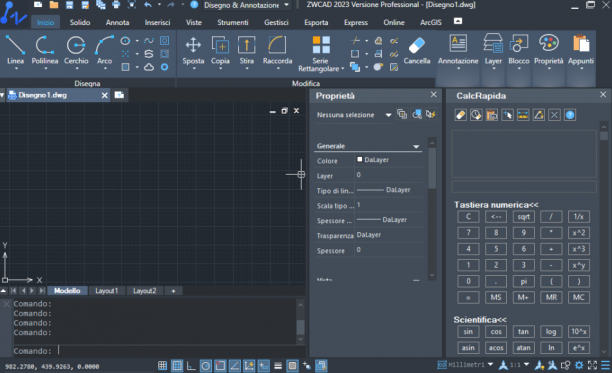Expand the Linea tool dropdown arrow
Viewport: 612px width, 373px height.
16,69
